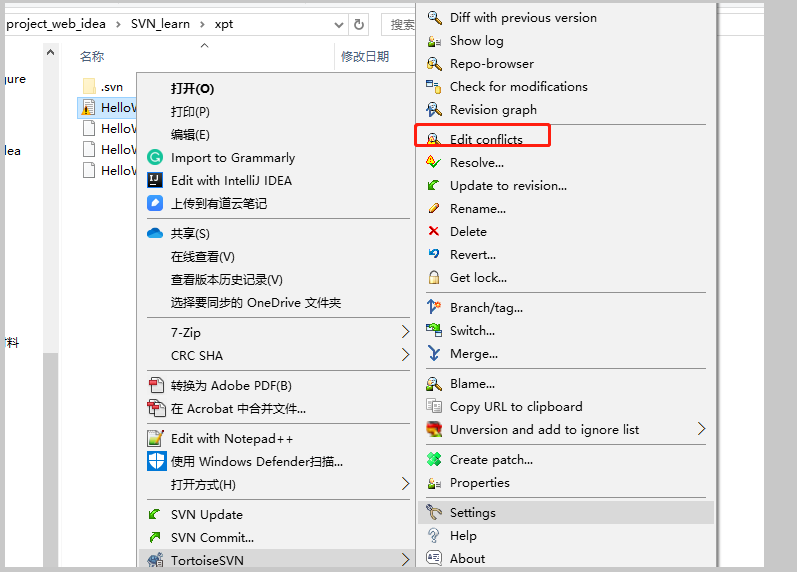Click the Update to revision icon
The height and width of the screenshot is (572, 797).
pyautogui.click(x=434, y=186)
